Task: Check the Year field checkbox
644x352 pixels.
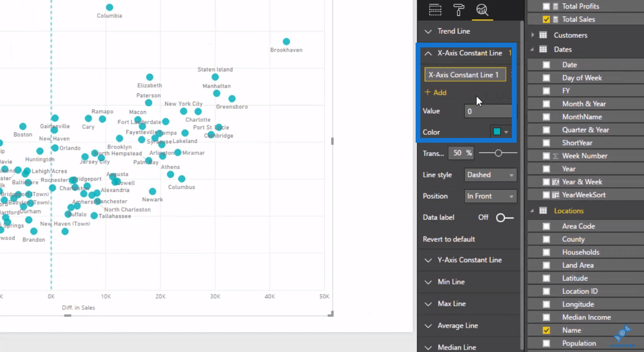Action: 546,169
